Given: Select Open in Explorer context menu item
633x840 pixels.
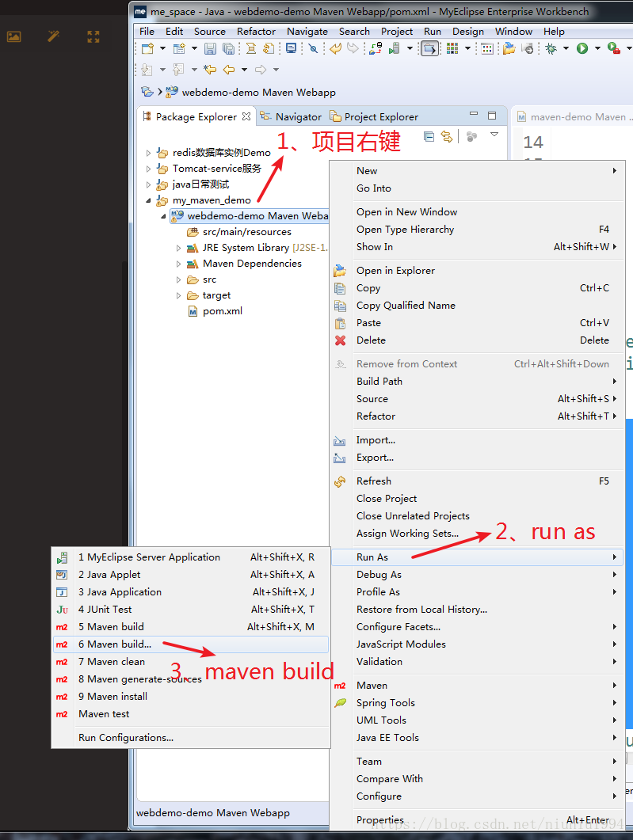Looking at the screenshot, I should 477,271.
